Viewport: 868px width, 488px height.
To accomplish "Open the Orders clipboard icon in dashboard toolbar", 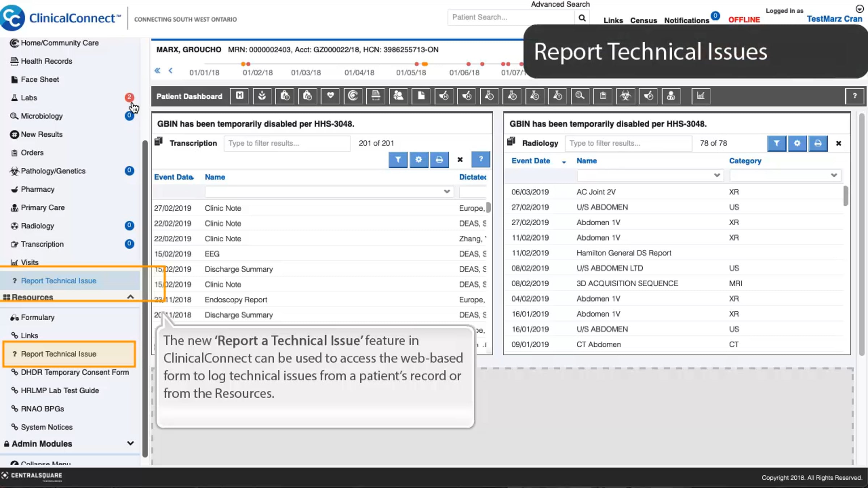I will pyautogui.click(x=603, y=96).
